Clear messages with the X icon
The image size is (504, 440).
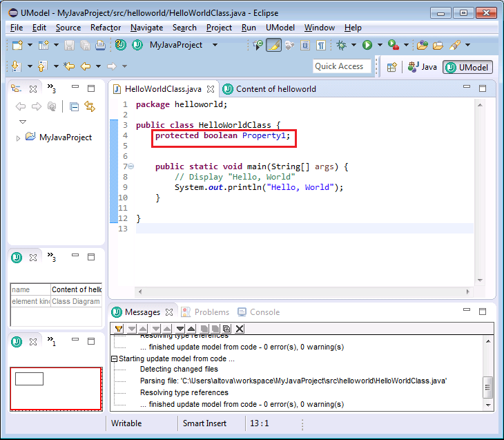[240, 329]
